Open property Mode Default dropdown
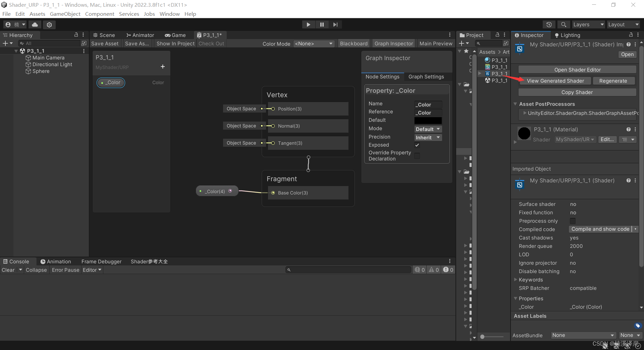644x350 pixels. (x=428, y=129)
